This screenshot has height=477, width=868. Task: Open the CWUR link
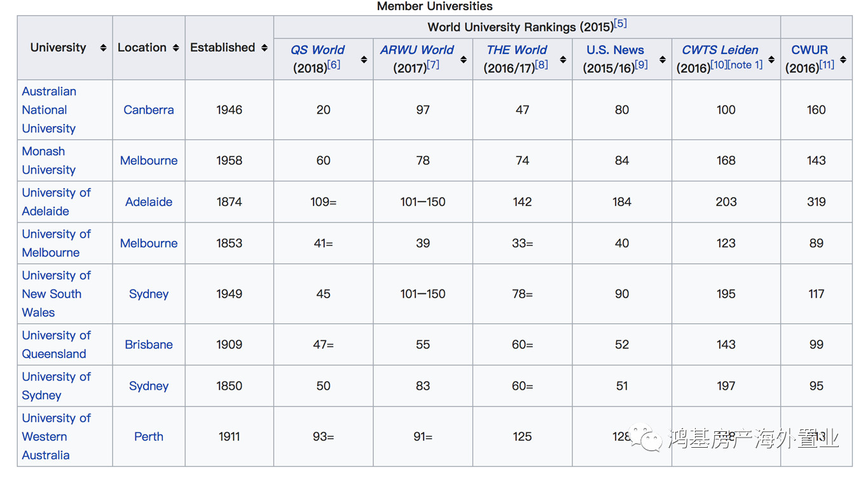pyautogui.click(x=809, y=50)
